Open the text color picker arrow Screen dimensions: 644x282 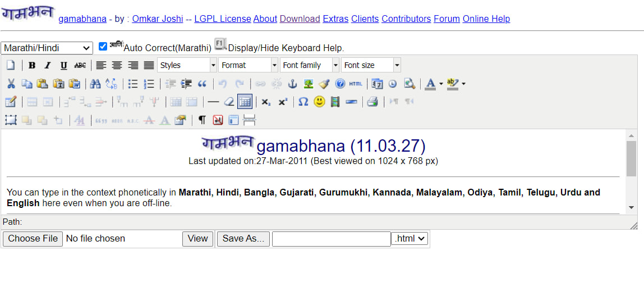pos(441,84)
